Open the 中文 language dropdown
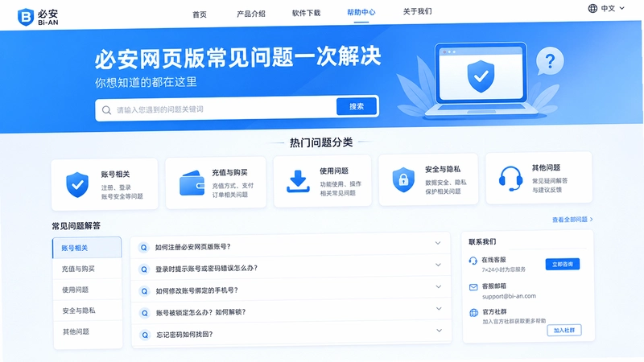The image size is (644, 362). coord(607,8)
